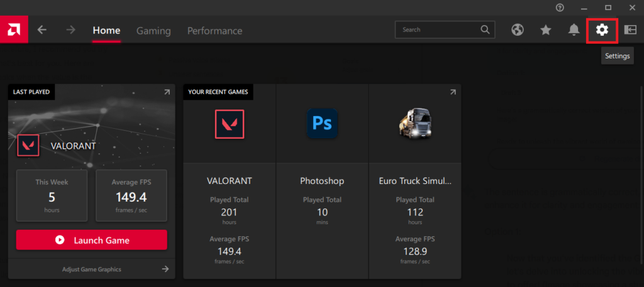Expand the Last Played panel arrow
This screenshot has width=644, height=287.
pyautogui.click(x=167, y=92)
